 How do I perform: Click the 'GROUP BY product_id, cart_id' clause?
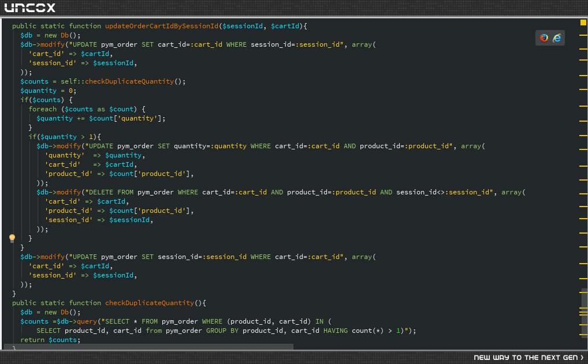point(262,331)
